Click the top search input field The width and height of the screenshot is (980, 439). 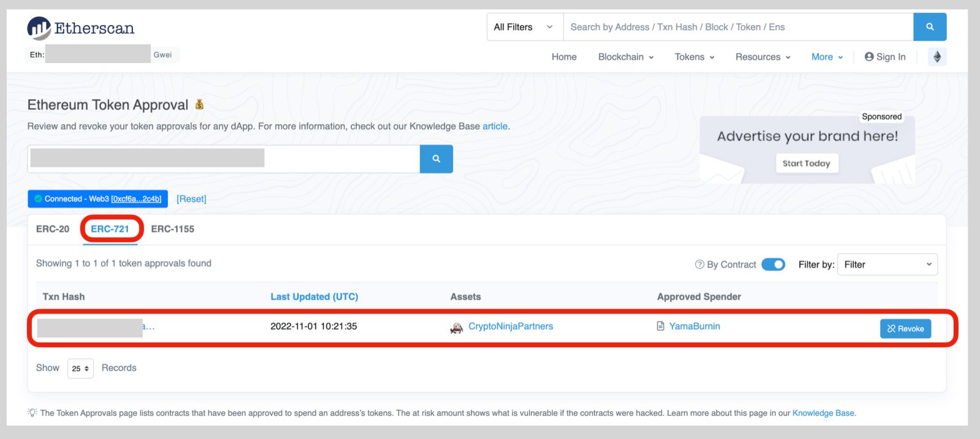tap(738, 27)
